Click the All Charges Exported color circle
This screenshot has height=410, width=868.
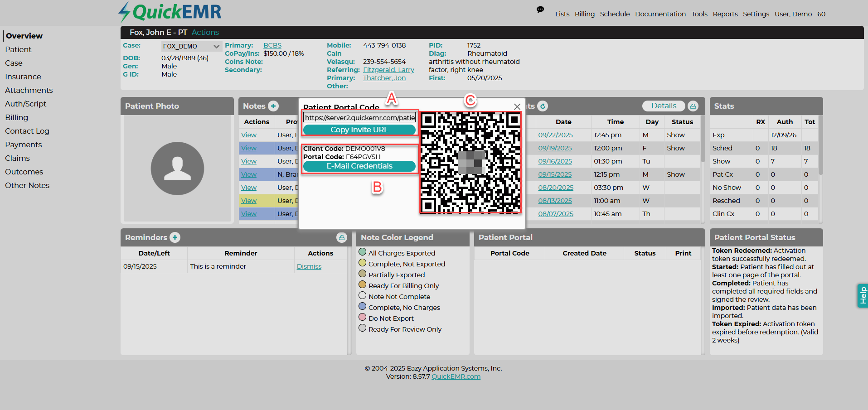click(x=362, y=252)
